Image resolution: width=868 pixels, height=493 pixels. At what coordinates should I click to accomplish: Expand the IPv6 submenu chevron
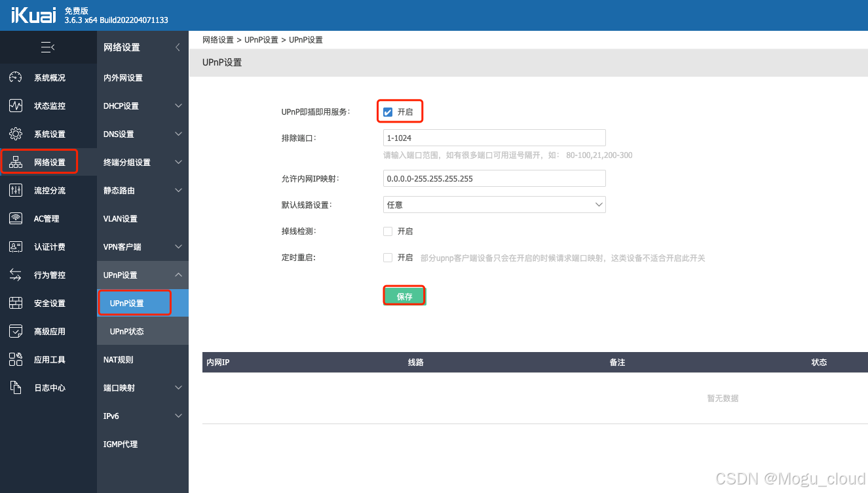178,416
